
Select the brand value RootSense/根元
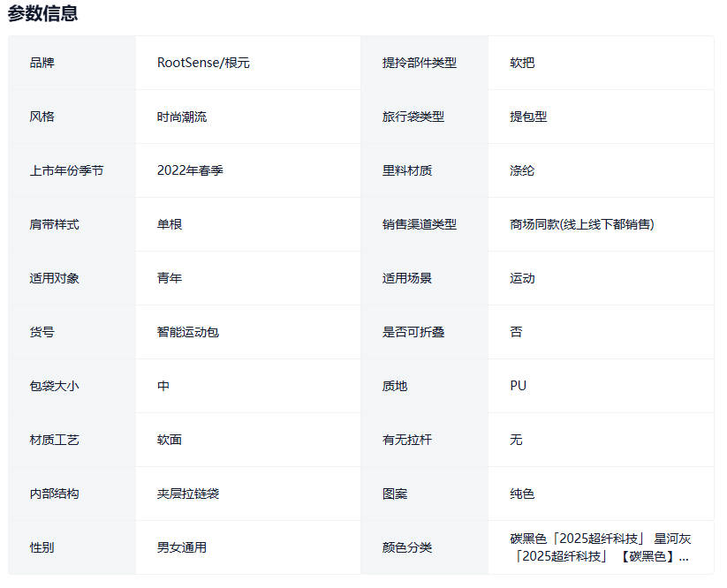(x=203, y=63)
